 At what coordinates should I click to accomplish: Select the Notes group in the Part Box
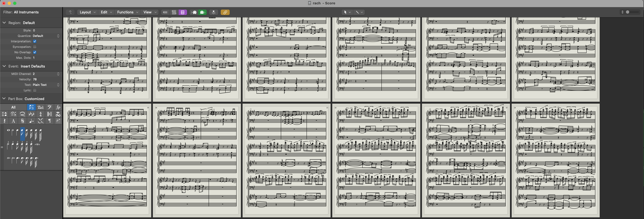(x=31, y=107)
